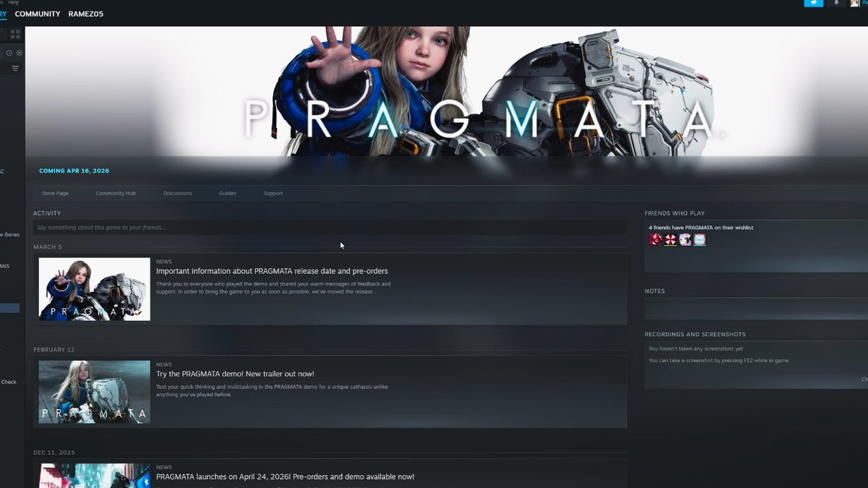This screenshot has width=868, height=488.
Task: Show ready-to-play games play icon
Action: click(20, 53)
